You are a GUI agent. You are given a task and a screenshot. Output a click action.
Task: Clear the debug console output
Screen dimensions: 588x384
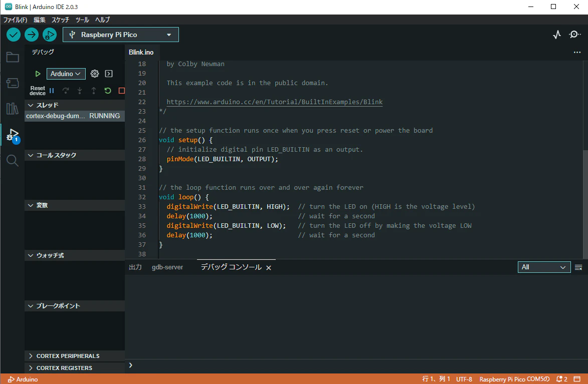578,267
